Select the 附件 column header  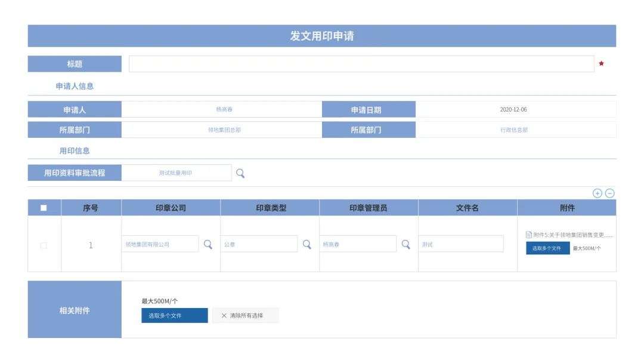click(x=568, y=207)
